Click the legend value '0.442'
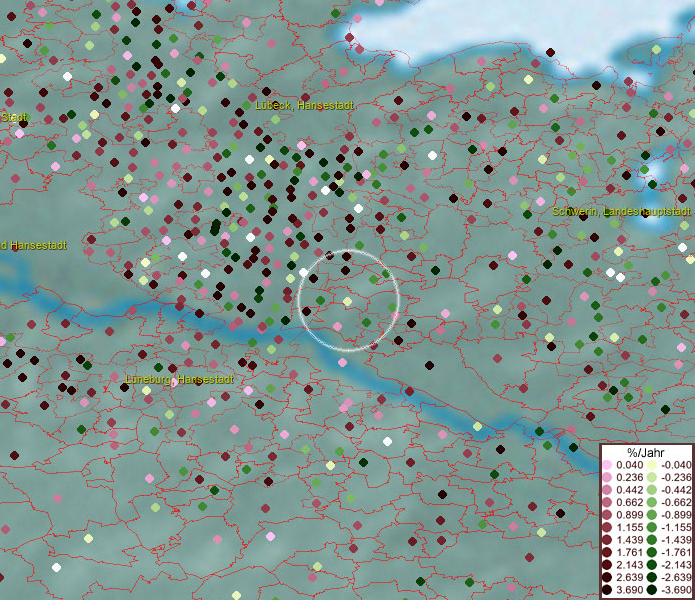The height and width of the screenshot is (600, 695). coord(629,490)
